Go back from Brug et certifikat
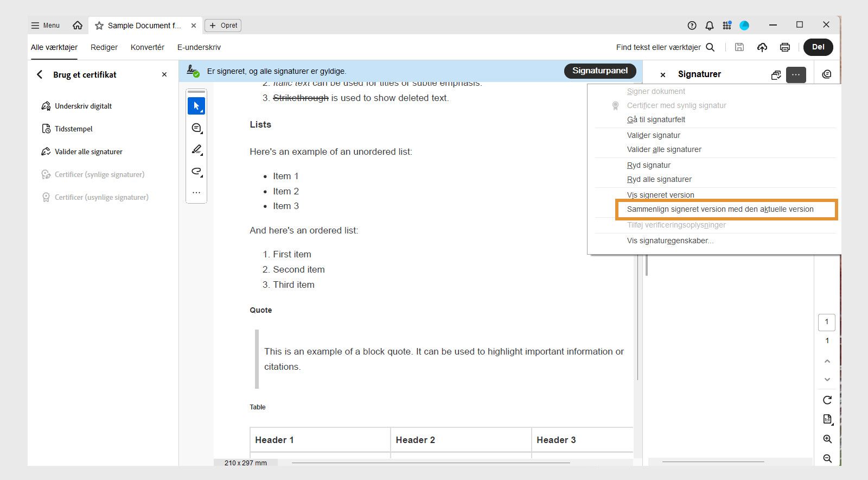 (40, 74)
